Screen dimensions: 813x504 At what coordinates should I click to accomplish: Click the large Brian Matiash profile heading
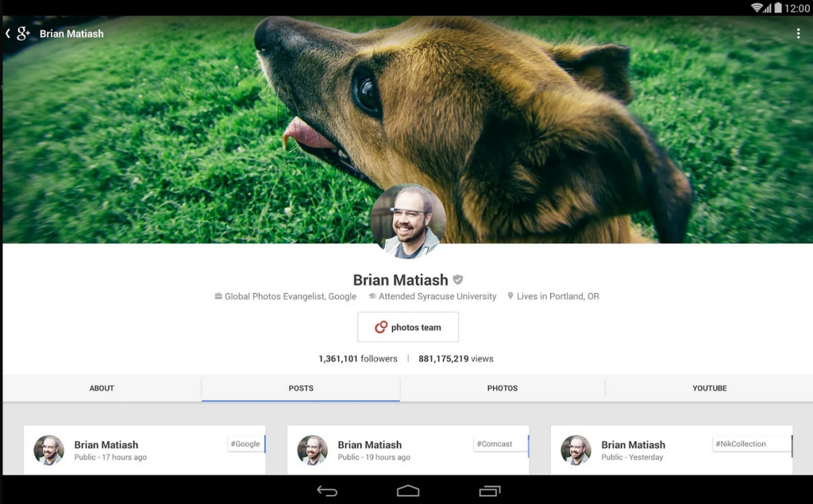[400, 280]
